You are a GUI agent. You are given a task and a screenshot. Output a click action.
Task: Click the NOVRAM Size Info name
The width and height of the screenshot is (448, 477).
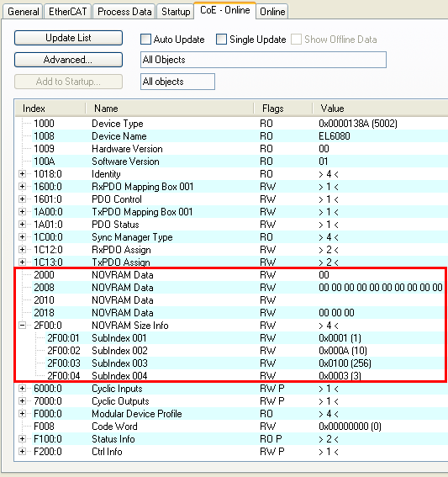(130, 326)
